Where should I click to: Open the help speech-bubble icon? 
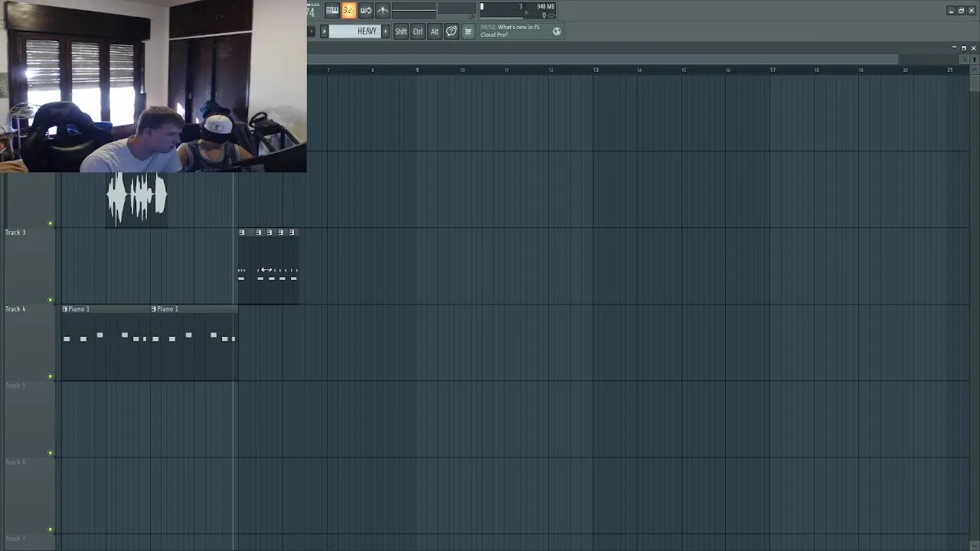tap(452, 31)
